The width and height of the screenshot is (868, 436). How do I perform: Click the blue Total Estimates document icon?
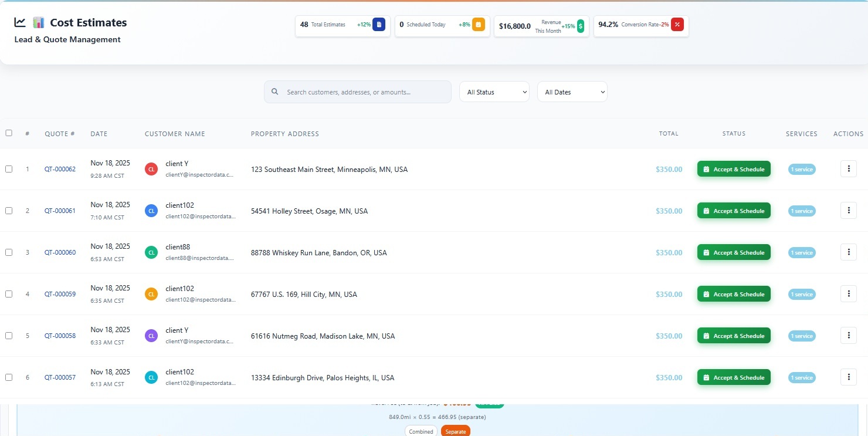click(x=379, y=25)
